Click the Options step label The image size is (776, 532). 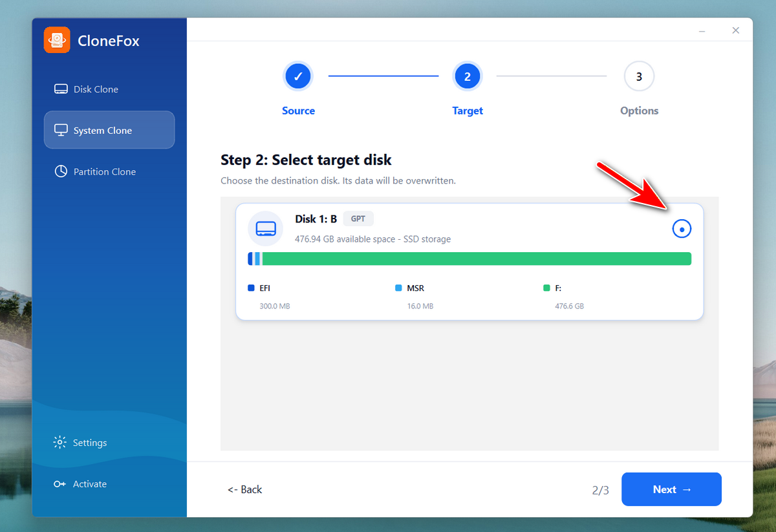pyautogui.click(x=639, y=111)
